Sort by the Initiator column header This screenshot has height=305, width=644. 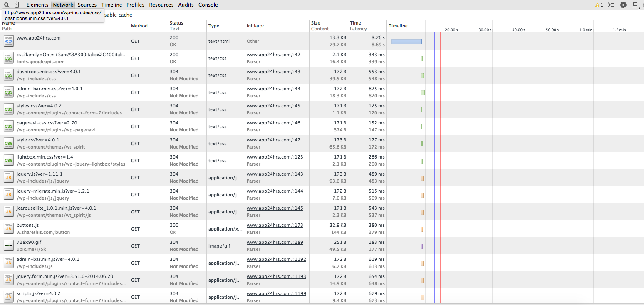pyautogui.click(x=277, y=26)
